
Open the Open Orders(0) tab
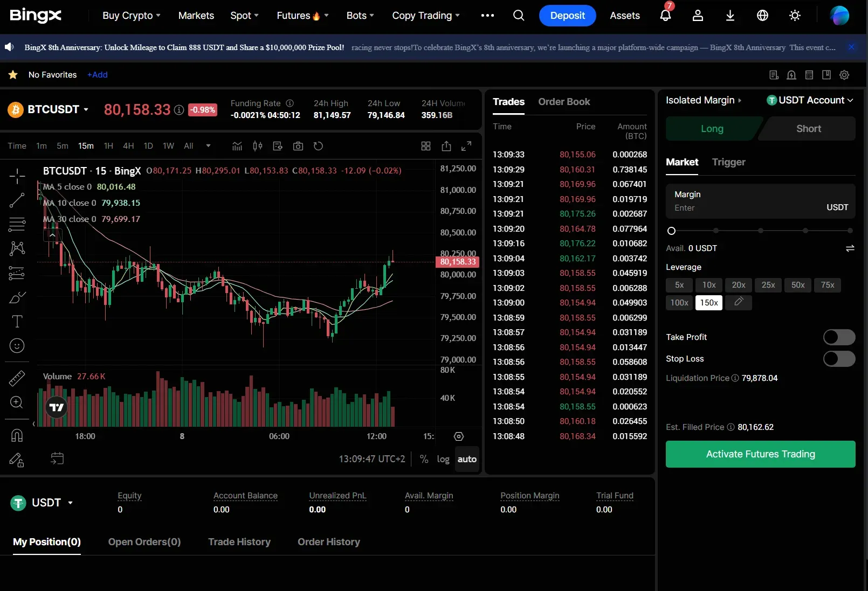coord(144,542)
